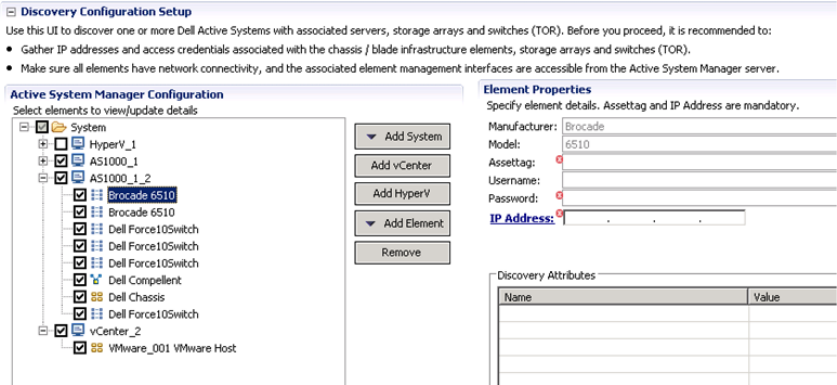Check the HyperV_1 checkbox
The height and width of the screenshot is (385, 837).
61,144
